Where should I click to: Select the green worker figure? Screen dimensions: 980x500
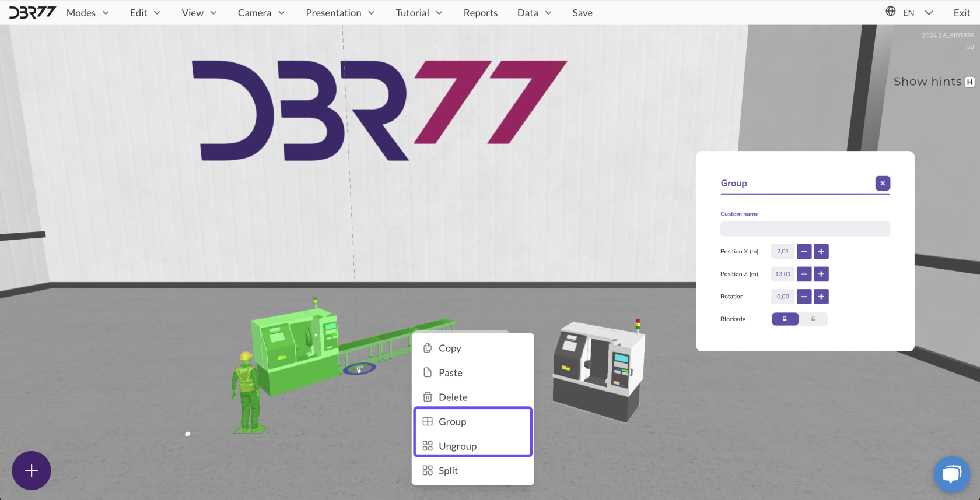(x=248, y=392)
